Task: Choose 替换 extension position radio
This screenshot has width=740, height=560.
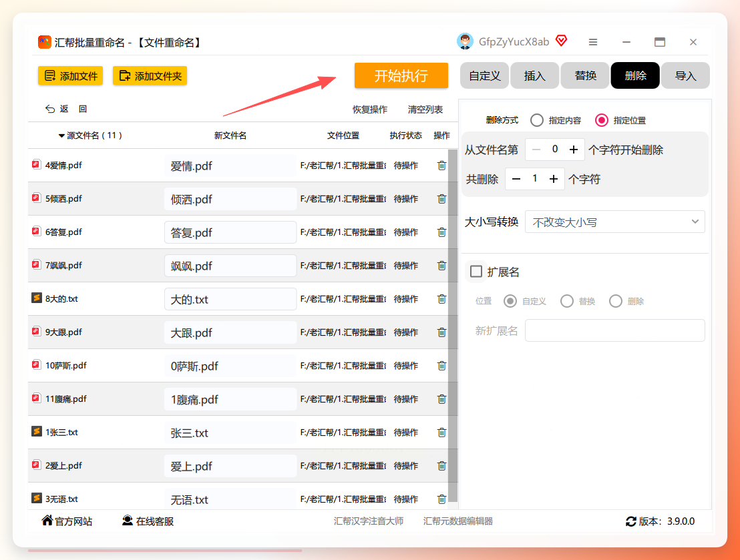Action: point(567,301)
